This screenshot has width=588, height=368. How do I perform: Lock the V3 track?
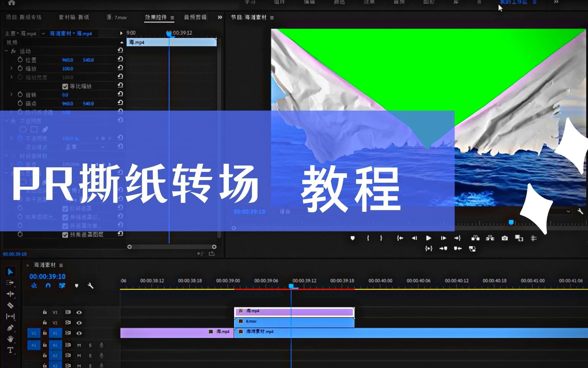pos(45,312)
